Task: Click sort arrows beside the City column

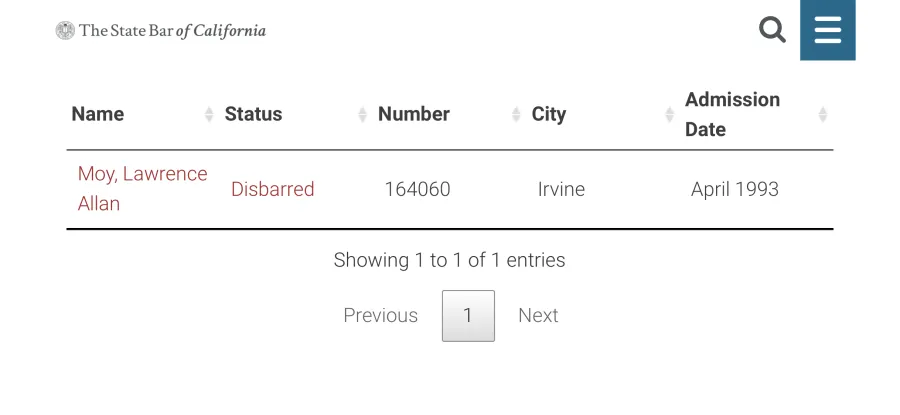Action: [669, 115]
